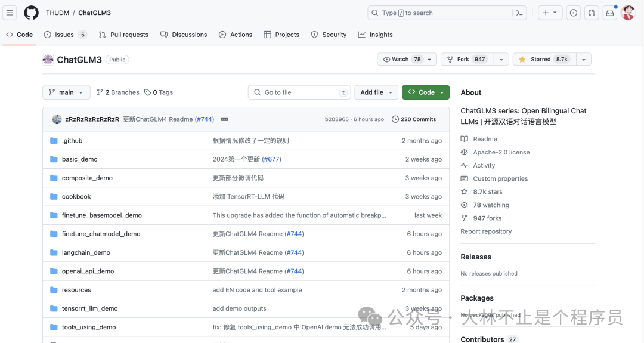Fork the ChatGLM3 repository
The width and height of the screenshot is (644, 343).
(463, 60)
